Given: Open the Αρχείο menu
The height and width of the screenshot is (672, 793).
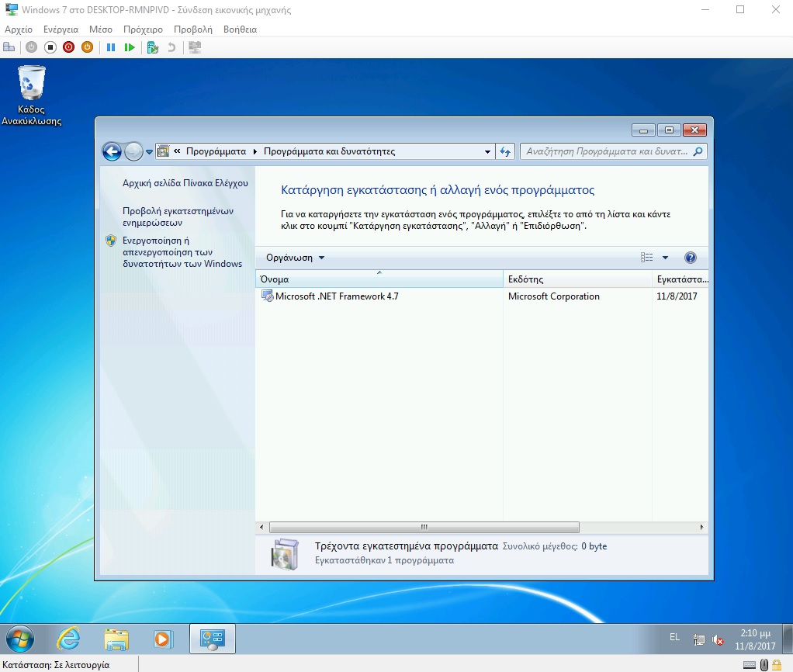Looking at the screenshot, I should [x=19, y=29].
